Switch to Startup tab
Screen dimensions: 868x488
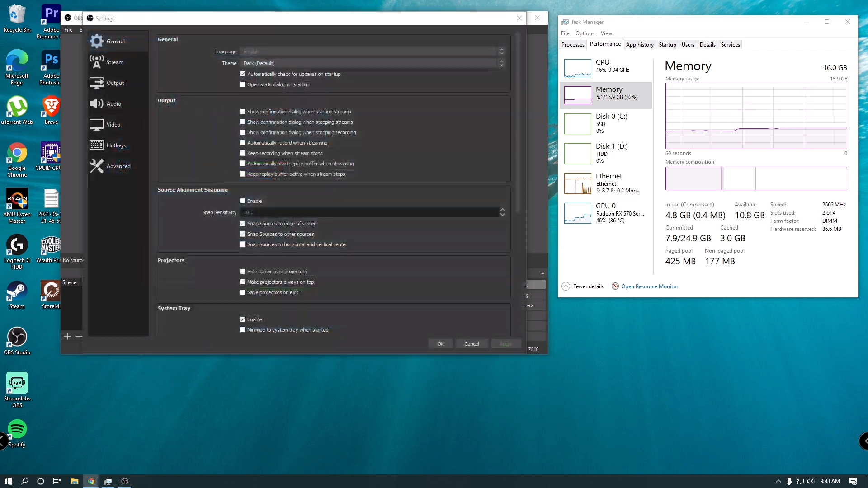(x=667, y=45)
